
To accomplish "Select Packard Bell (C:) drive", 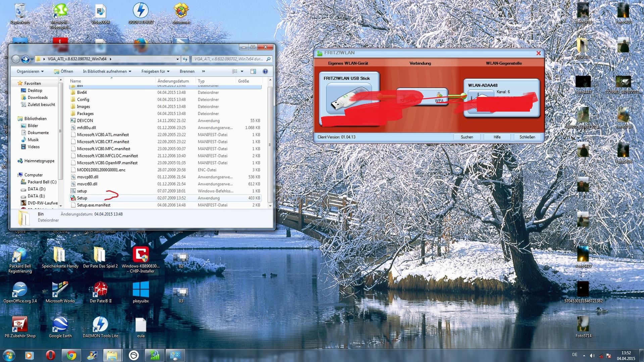I will click(x=42, y=182).
